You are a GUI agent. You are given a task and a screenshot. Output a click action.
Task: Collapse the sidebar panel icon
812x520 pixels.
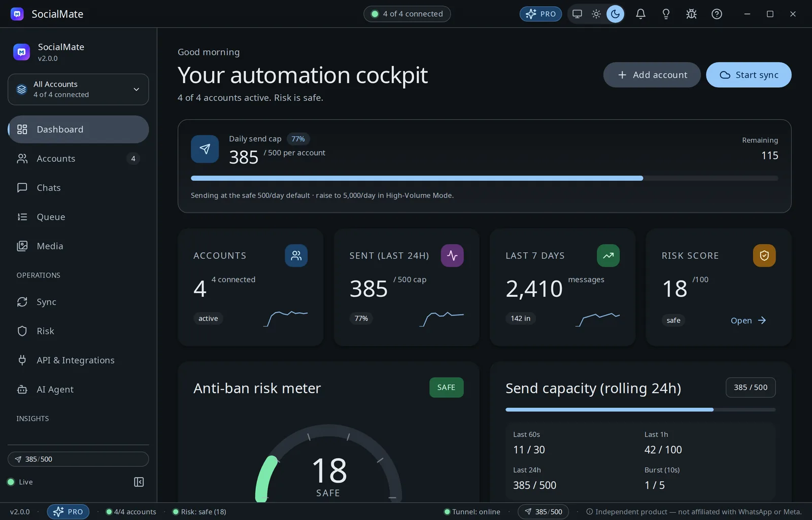[139, 482]
